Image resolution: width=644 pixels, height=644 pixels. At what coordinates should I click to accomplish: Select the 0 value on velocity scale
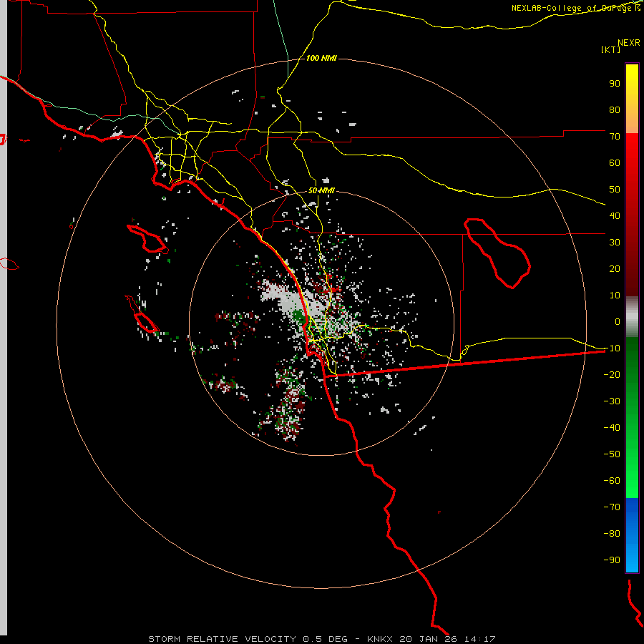pos(618,322)
